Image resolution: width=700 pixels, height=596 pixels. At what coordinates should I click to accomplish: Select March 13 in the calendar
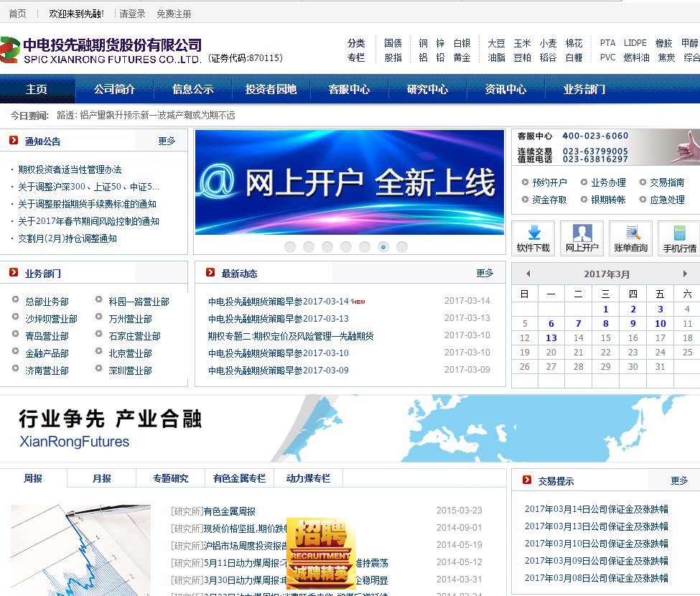551,338
